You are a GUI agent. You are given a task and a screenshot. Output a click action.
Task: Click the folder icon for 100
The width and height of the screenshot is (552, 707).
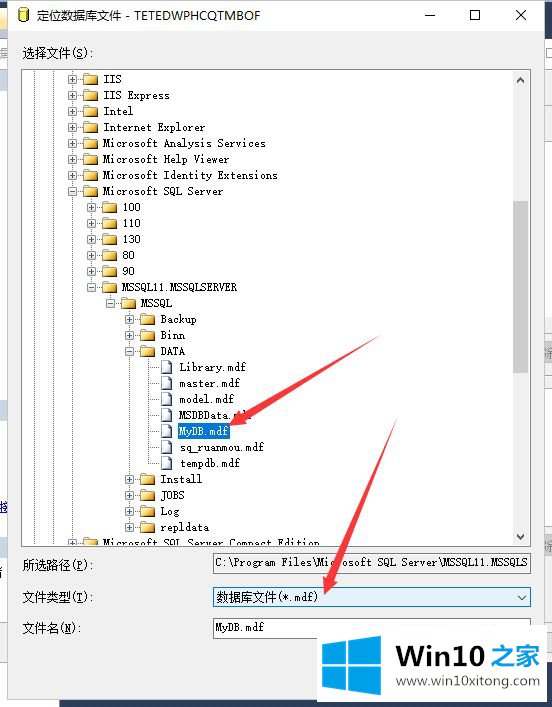click(x=110, y=207)
